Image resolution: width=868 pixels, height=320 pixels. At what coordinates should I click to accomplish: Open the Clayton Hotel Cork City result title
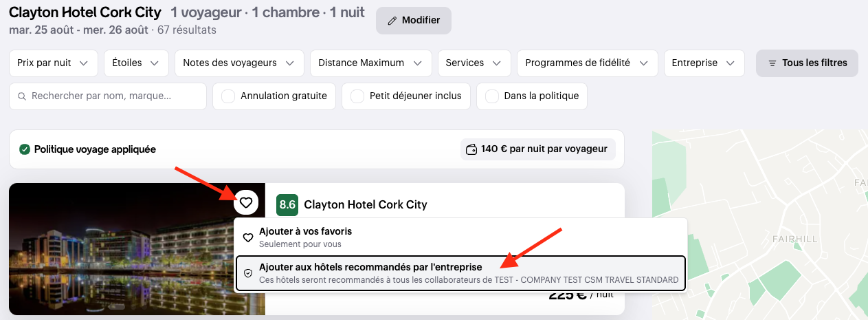point(366,204)
